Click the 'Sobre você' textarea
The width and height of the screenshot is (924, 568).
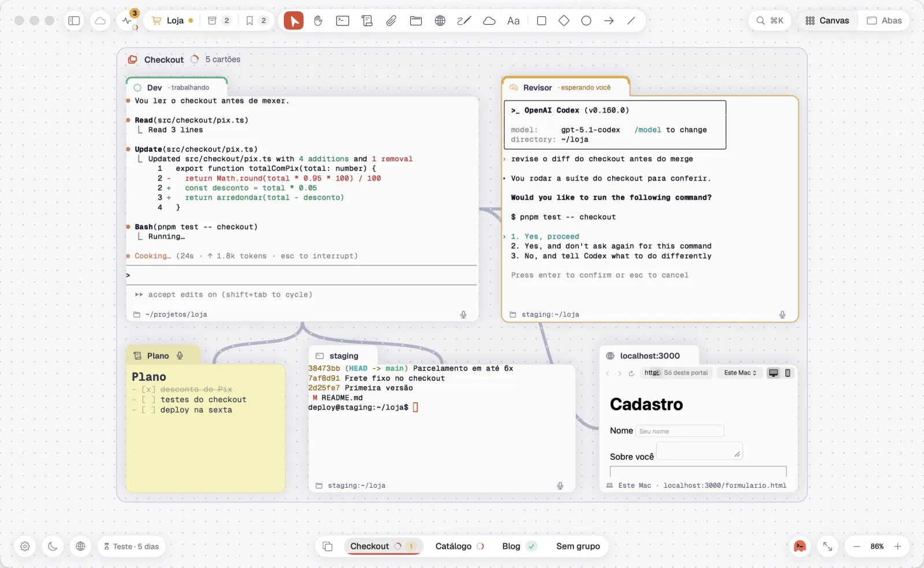[x=699, y=451]
